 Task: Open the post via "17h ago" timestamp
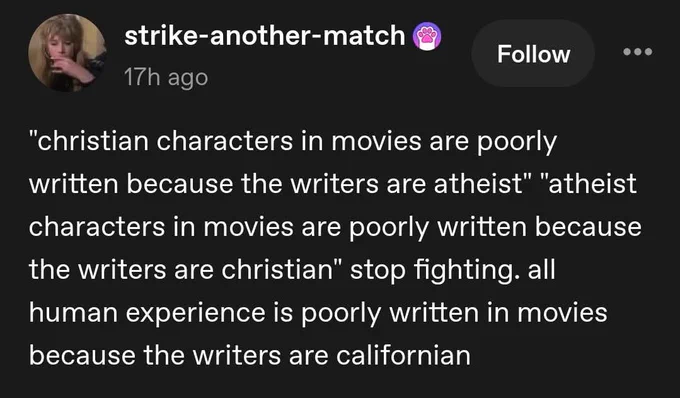(166, 78)
